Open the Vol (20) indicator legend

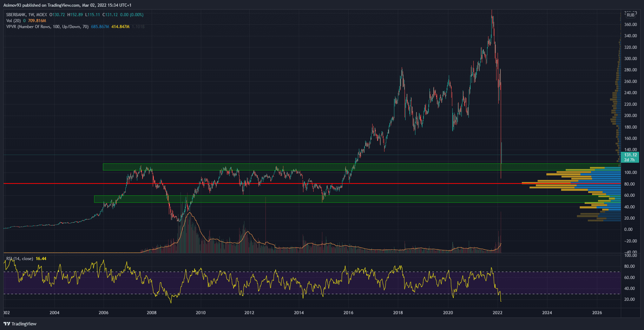13,21
